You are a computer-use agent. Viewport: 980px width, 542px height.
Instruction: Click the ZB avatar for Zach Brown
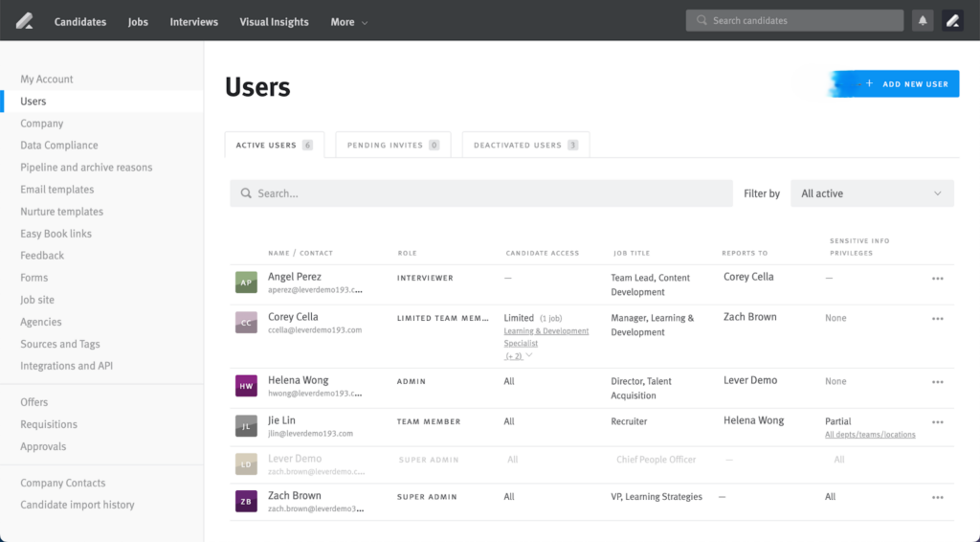point(246,502)
